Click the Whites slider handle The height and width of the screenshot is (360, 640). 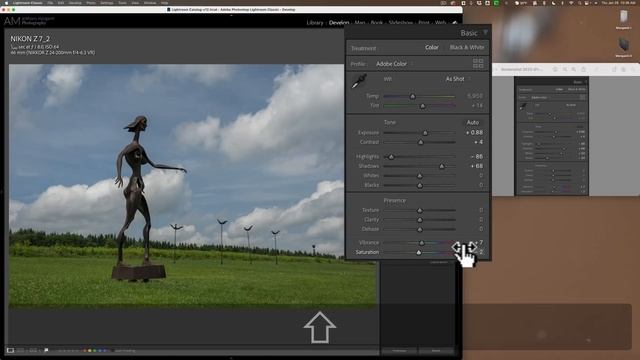tap(420, 176)
